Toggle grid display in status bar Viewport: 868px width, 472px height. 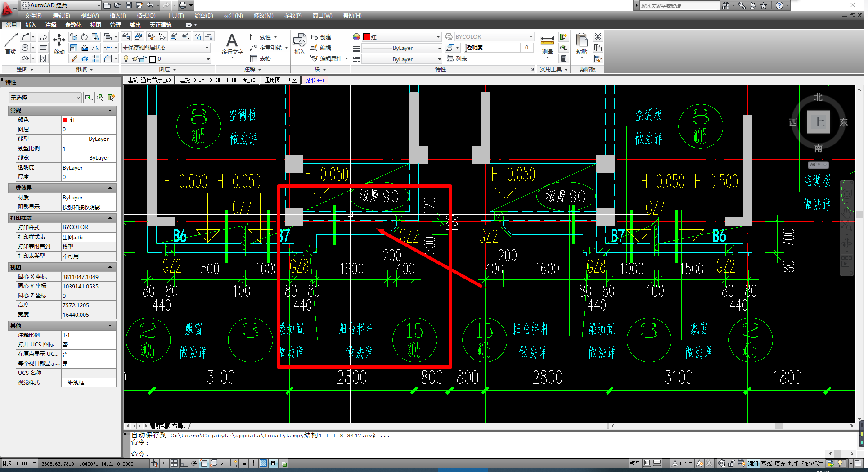coord(174,463)
